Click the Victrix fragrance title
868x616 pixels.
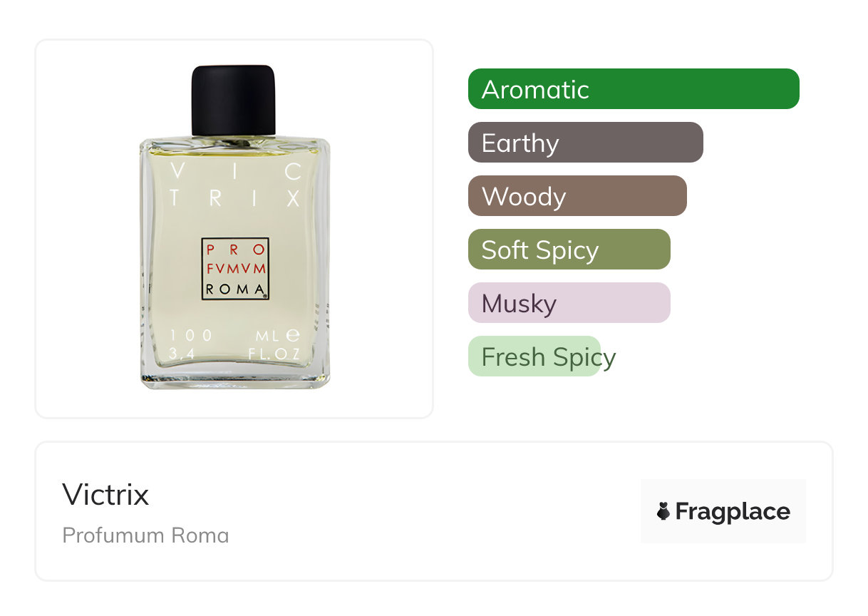coord(105,494)
